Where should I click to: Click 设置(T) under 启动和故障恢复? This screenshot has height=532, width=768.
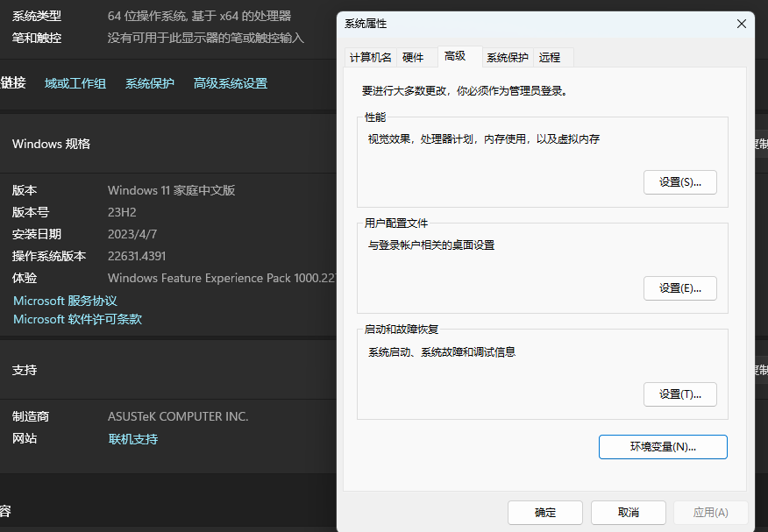tap(679, 394)
